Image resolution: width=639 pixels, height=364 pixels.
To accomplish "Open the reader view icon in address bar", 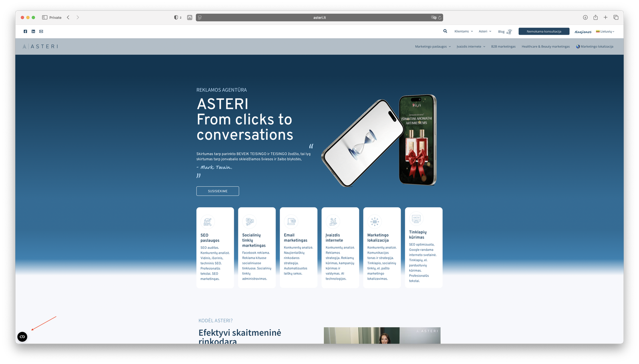I will pyautogui.click(x=200, y=18).
